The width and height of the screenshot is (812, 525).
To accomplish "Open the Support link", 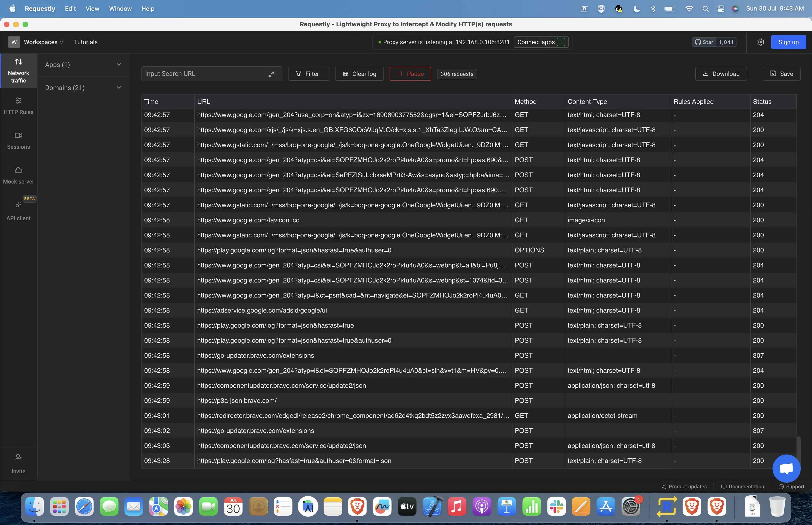I will [791, 486].
